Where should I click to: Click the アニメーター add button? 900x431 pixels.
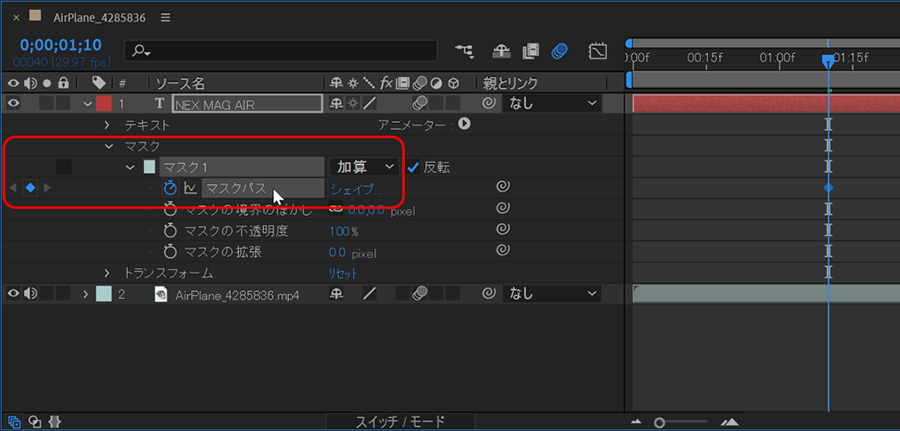(464, 123)
